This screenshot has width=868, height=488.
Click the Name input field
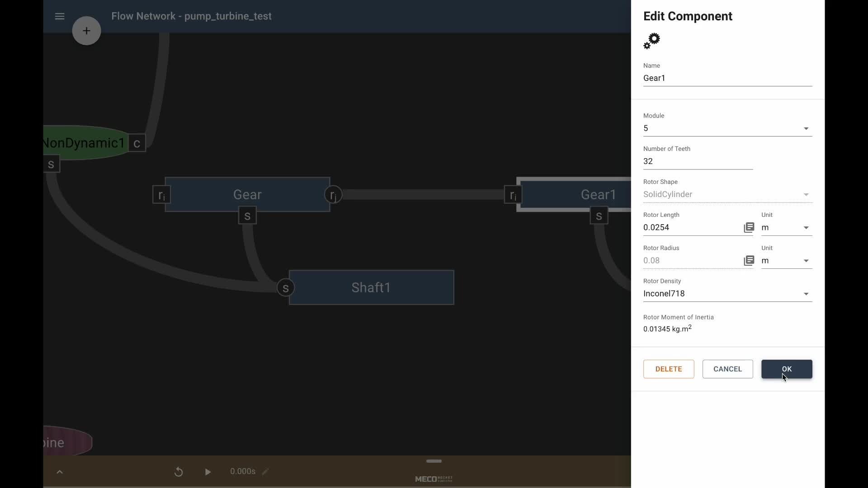(727, 78)
